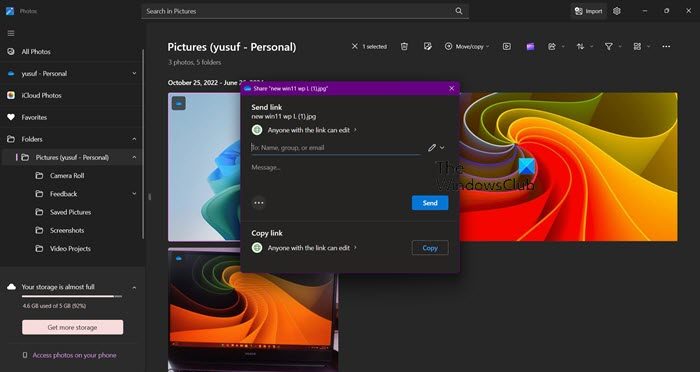This screenshot has height=372, width=700.
Task: Open the sort order dropdown
Action: coord(584,46)
